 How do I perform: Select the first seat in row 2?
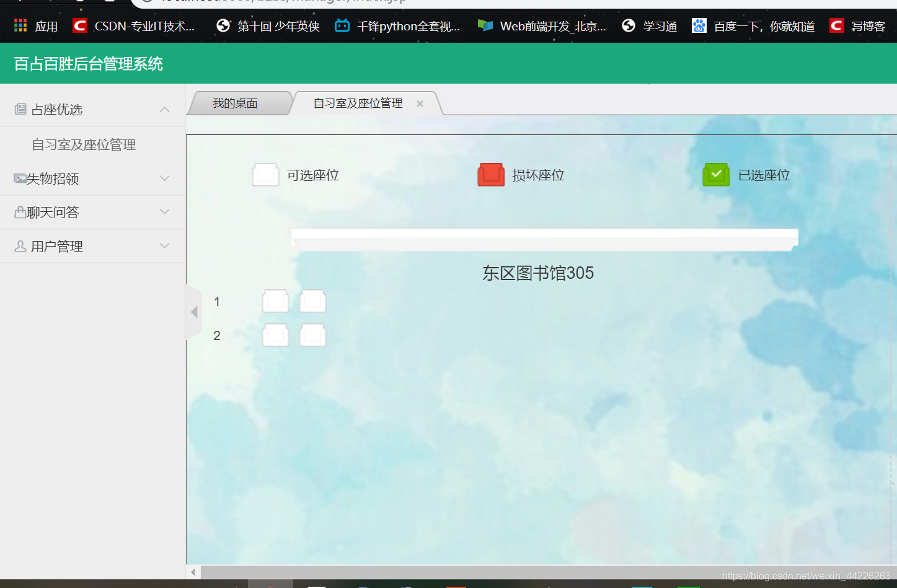(275, 335)
